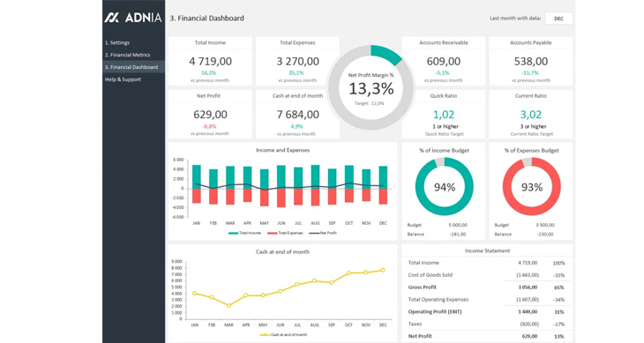The width and height of the screenshot is (644, 343).
Task: Click the 94% Income Budget donut chart
Action: pyautogui.click(x=444, y=187)
